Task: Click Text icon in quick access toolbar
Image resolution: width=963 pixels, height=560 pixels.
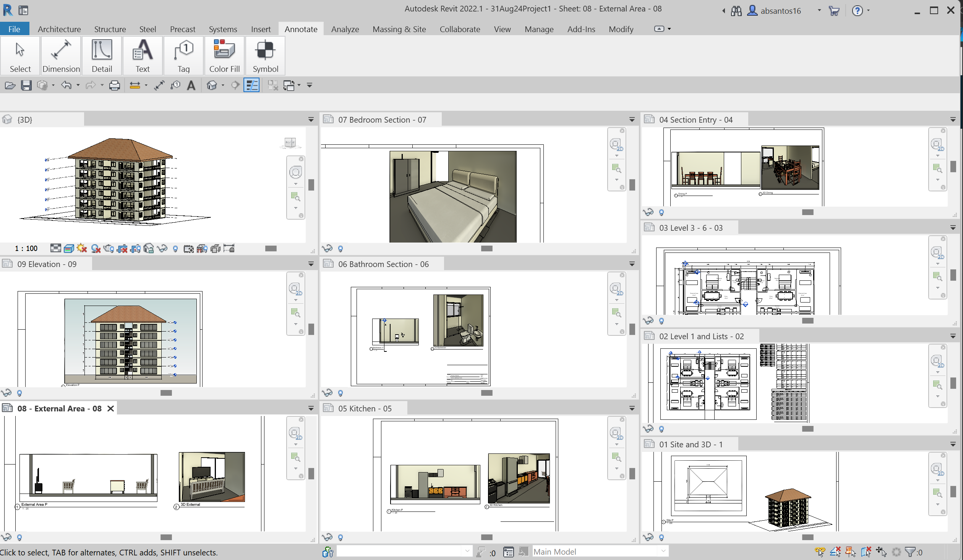Action: pos(191,85)
